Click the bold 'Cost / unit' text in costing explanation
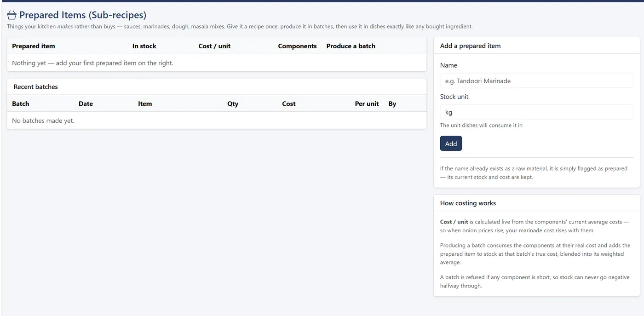 [454, 222]
